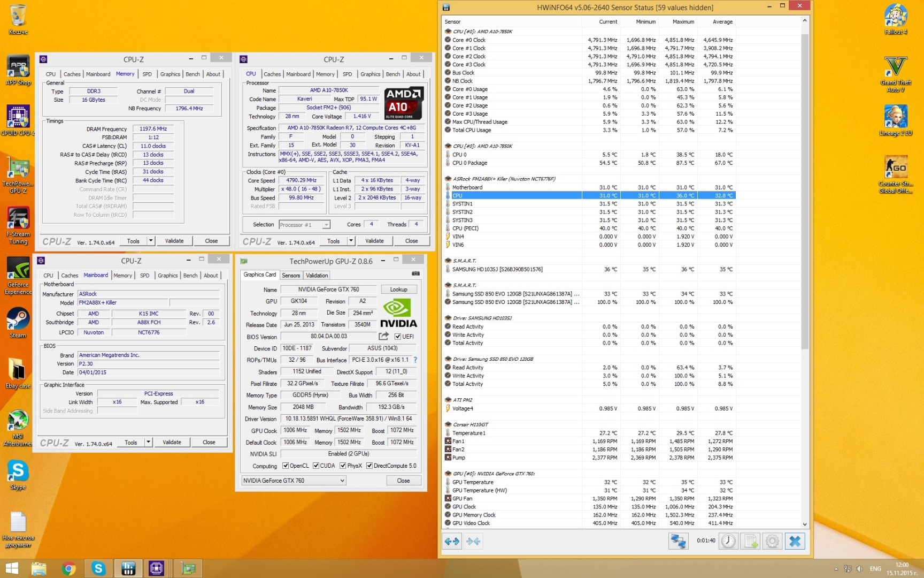
Task: Click Validate in CPU-Z processor info window
Action: (375, 241)
